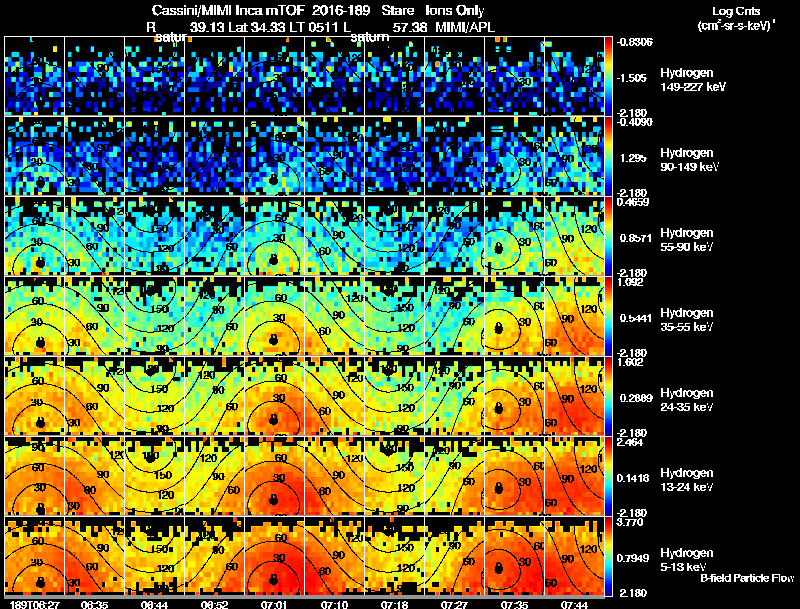
Task: Click the 06:52 time axis label
Action: [x=214, y=605]
